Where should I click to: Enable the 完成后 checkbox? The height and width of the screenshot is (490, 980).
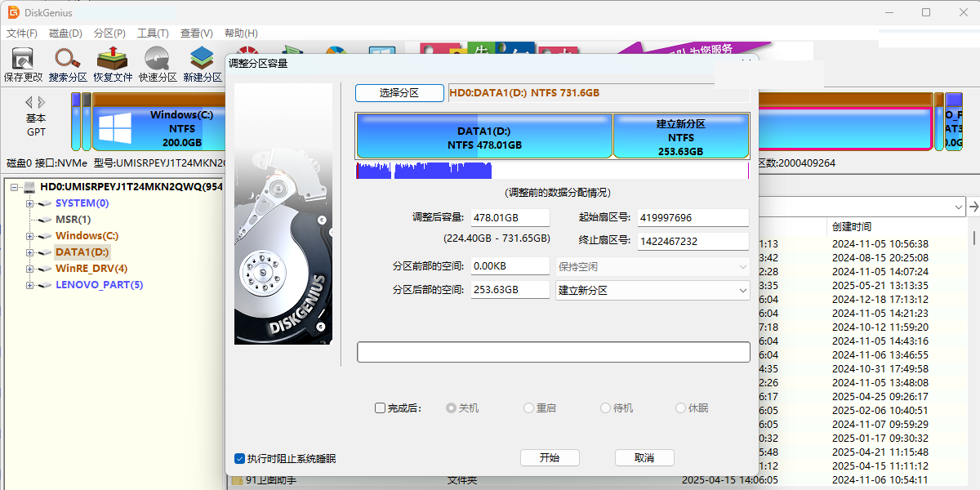point(380,408)
